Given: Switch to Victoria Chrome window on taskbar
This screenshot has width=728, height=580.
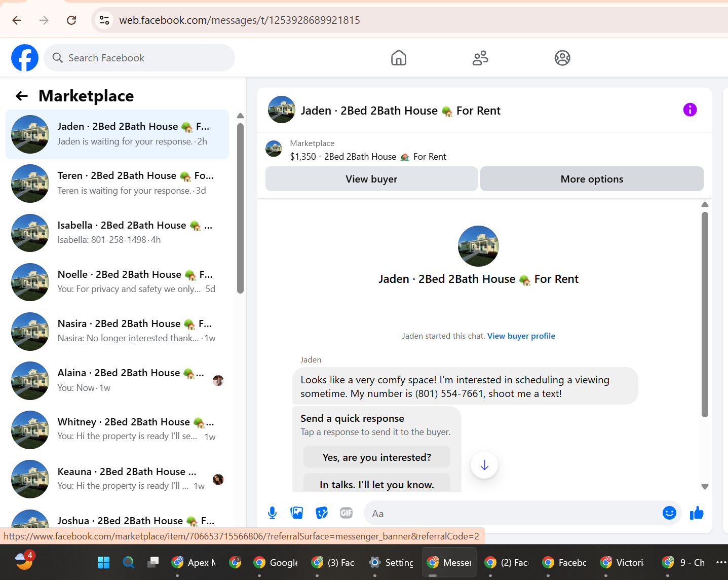Looking at the screenshot, I should tap(622, 562).
